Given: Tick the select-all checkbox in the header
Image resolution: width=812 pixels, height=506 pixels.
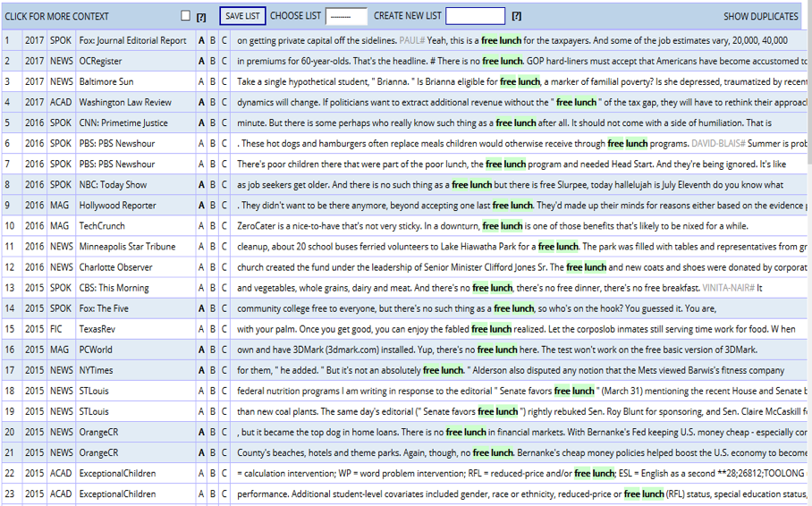Looking at the screenshot, I should (x=186, y=16).
